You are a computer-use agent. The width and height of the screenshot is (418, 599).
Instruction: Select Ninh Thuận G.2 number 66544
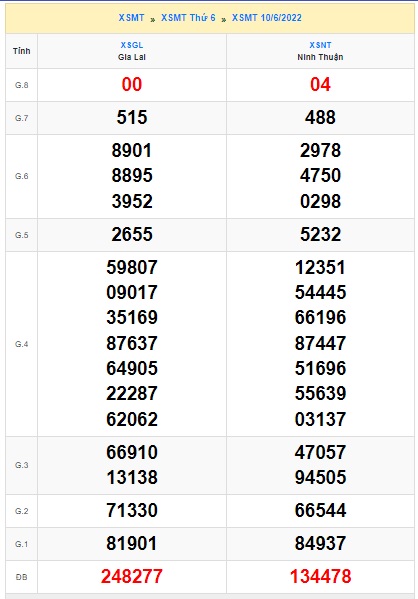click(x=320, y=510)
